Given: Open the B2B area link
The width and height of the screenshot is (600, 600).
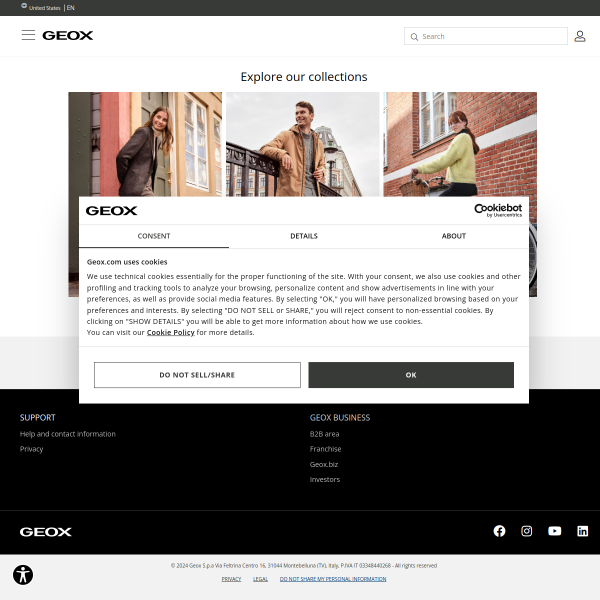Looking at the screenshot, I should [x=324, y=434].
